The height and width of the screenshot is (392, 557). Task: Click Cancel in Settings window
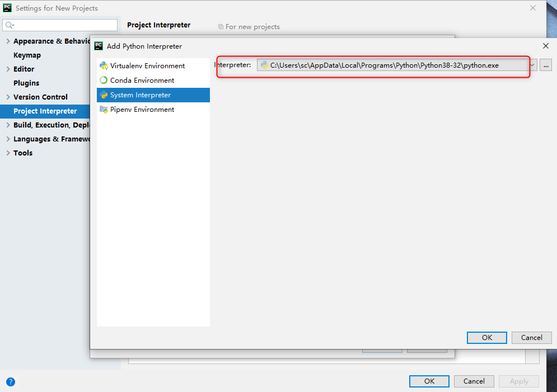pos(474,381)
